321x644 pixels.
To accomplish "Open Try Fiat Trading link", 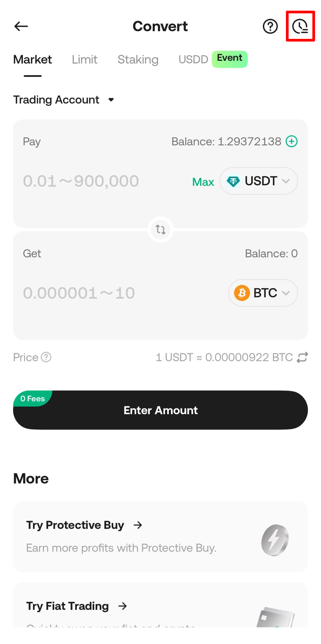I will tap(76, 606).
